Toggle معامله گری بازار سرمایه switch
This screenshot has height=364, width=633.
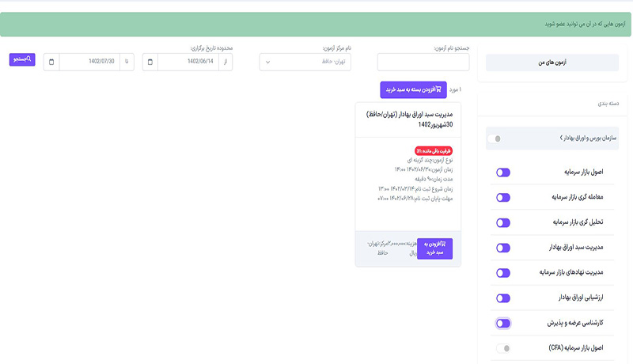pos(503,198)
